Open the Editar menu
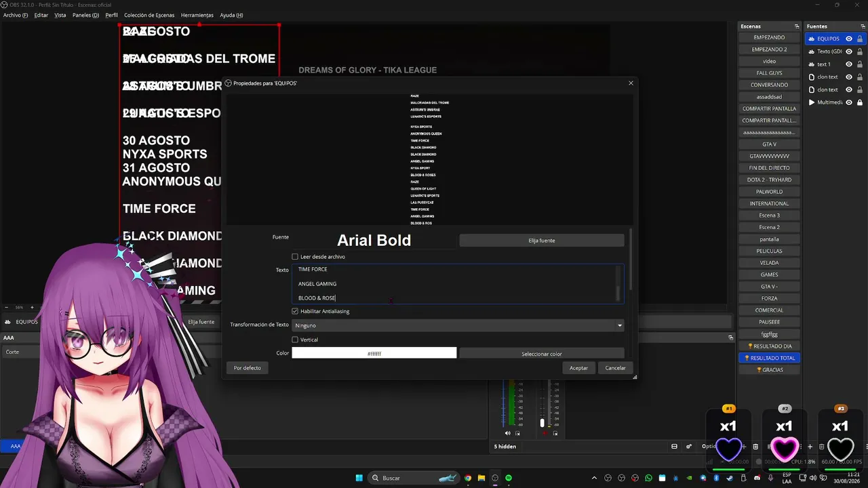Viewport: 868px width, 488px height. [41, 15]
